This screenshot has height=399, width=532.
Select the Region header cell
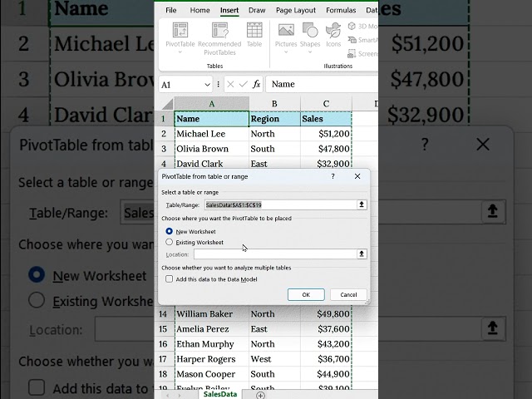pyautogui.click(x=274, y=119)
